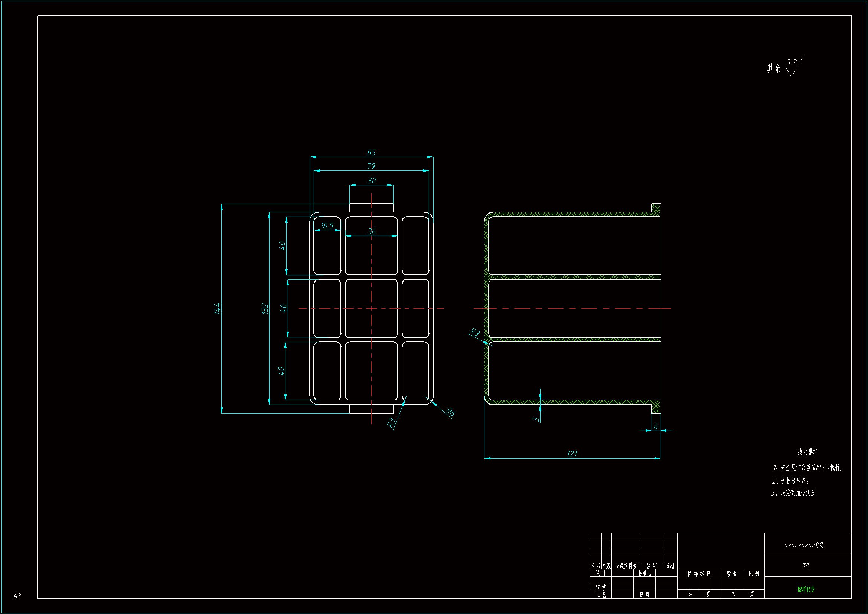Select the 图样标记 title block header
The height and width of the screenshot is (614, 868).
point(699,574)
